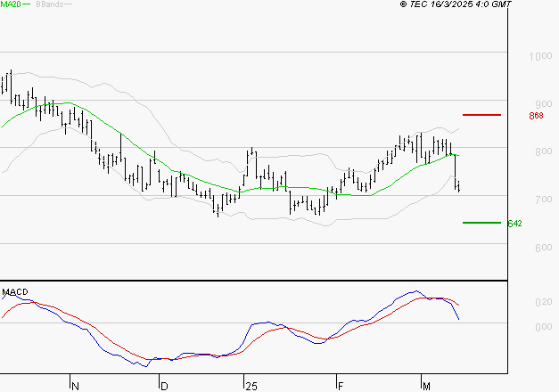Click the N month axis label
The width and height of the screenshot is (559, 392).
coord(75,387)
